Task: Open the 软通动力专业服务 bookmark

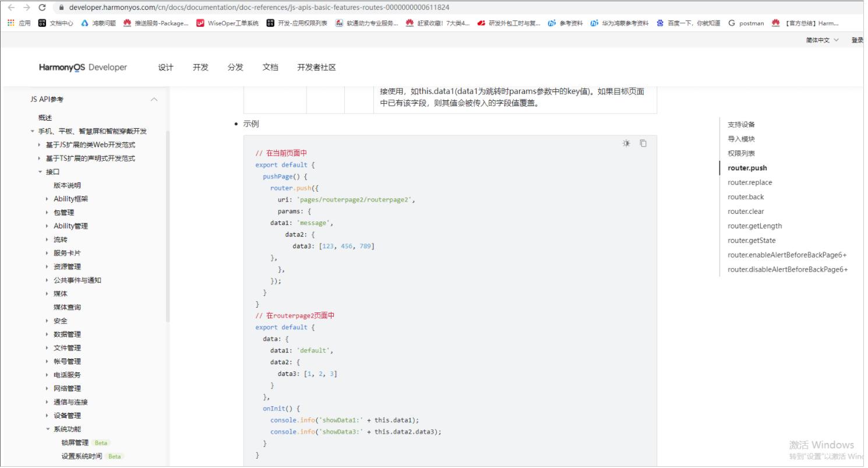Action: [367, 23]
